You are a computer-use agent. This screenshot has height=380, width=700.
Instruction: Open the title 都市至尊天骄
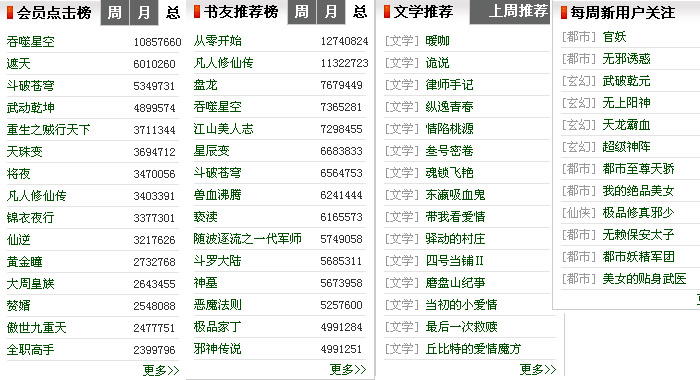(x=639, y=169)
